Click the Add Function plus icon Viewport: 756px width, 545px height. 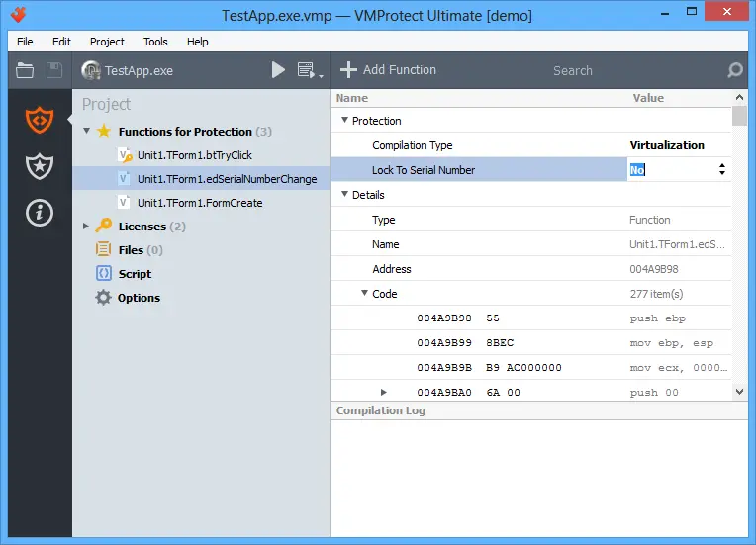tap(348, 70)
